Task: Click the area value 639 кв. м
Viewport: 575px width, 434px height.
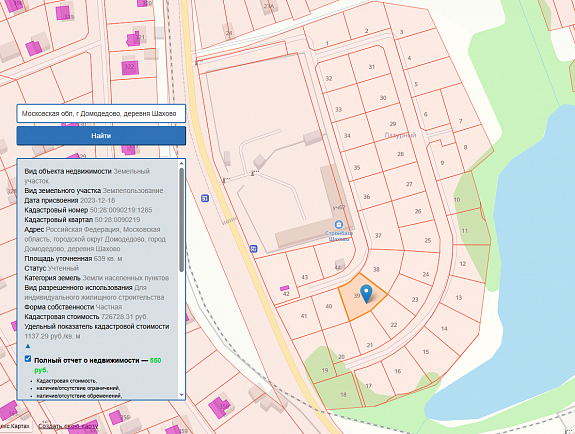Action: [x=108, y=259]
